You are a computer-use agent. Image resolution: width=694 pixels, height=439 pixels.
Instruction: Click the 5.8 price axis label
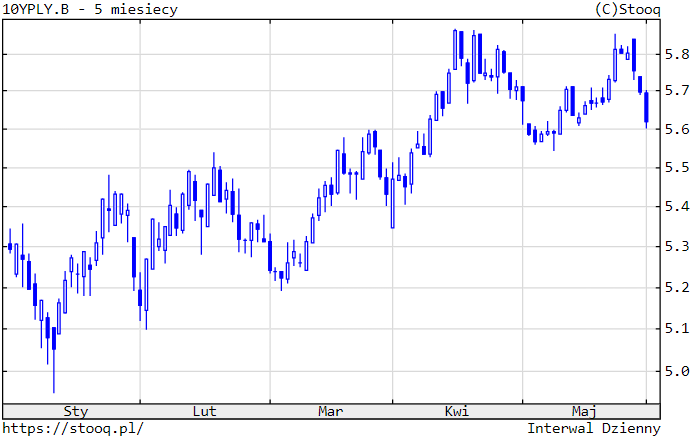(677, 53)
